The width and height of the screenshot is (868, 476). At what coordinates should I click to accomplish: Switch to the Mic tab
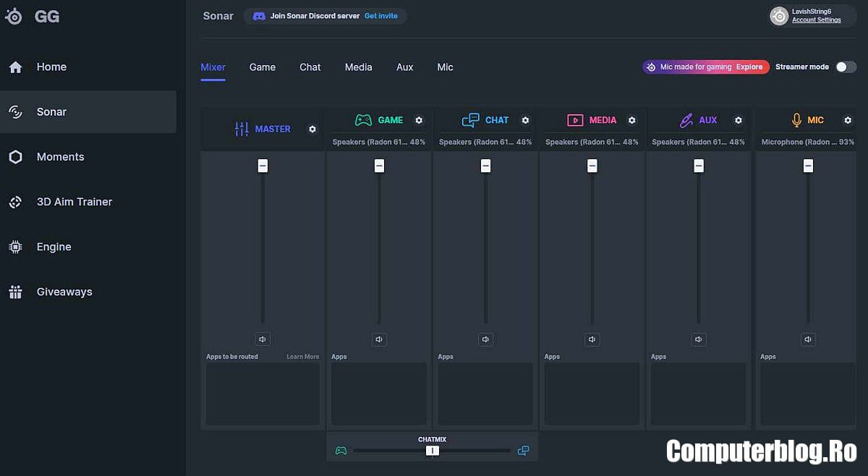[445, 67]
